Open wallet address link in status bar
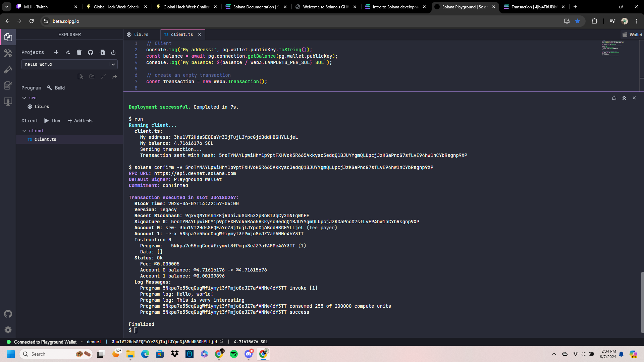Image resolution: width=644 pixels, height=362 pixels. click(x=221, y=342)
